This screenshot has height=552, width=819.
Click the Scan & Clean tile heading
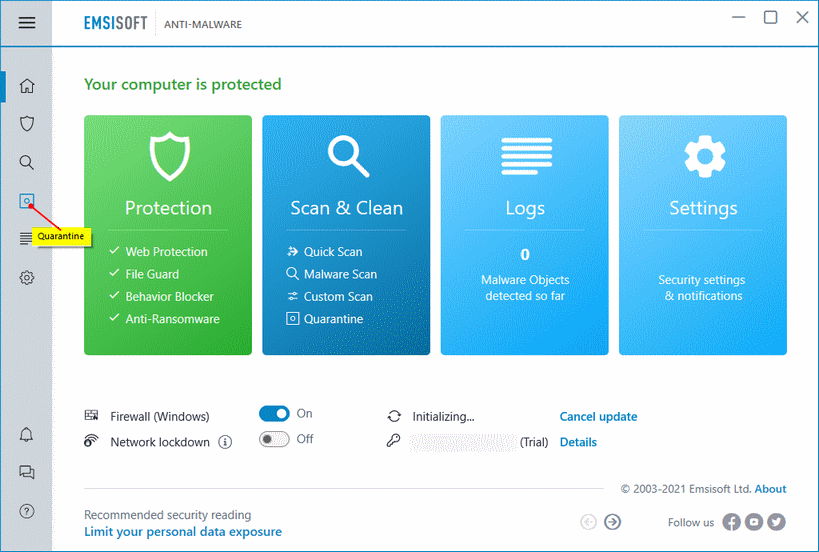[x=346, y=208]
